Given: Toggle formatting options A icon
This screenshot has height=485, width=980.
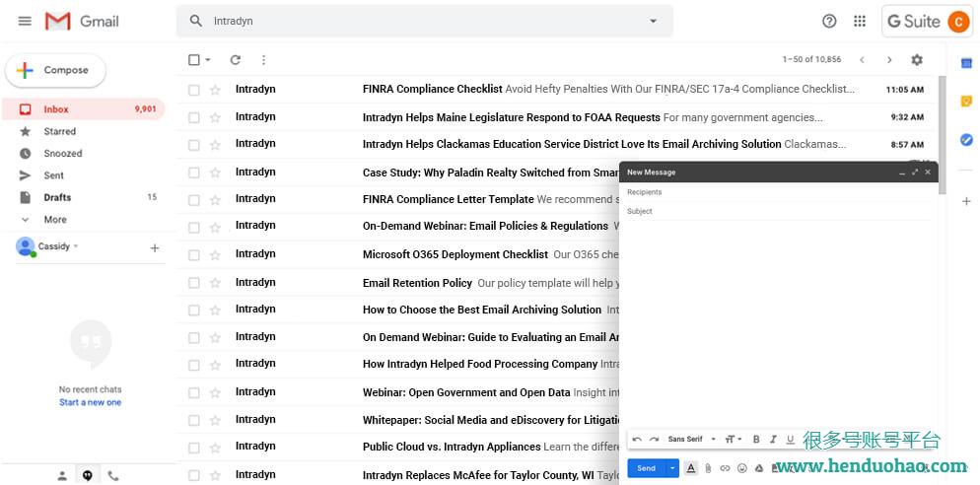Looking at the screenshot, I should (x=690, y=468).
